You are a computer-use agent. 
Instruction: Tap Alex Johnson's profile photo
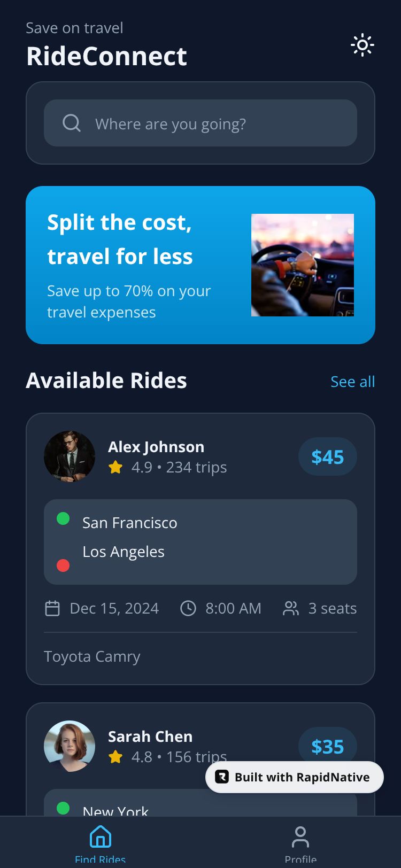pos(70,456)
